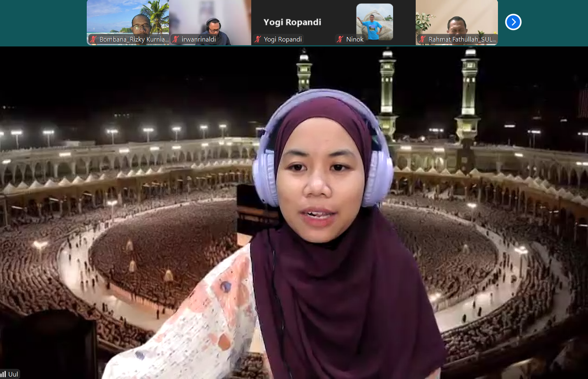Click Ninok's profile picture

click(374, 21)
